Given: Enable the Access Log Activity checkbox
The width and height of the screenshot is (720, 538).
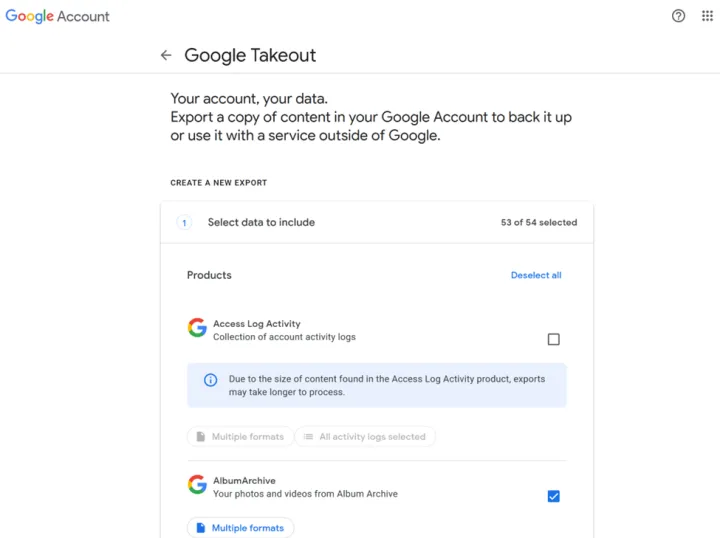Looking at the screenshot, I should [554, 340].
